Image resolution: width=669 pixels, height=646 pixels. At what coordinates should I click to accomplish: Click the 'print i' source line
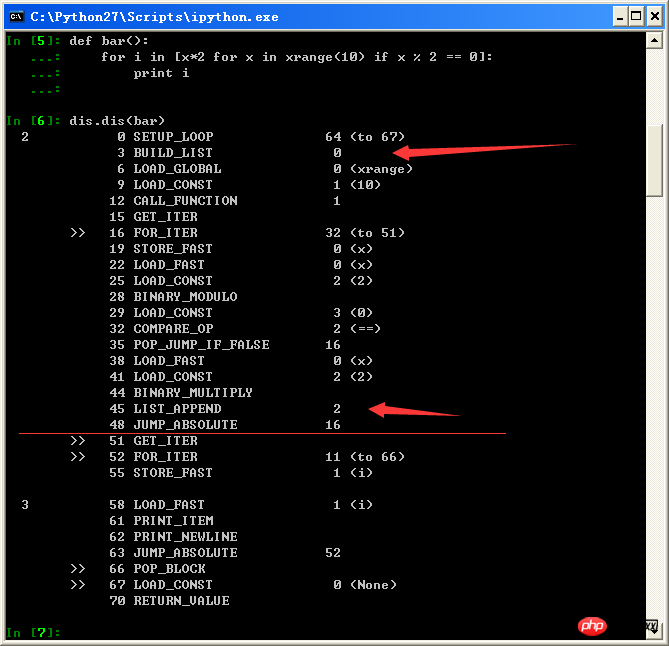[x=161, y=73]
